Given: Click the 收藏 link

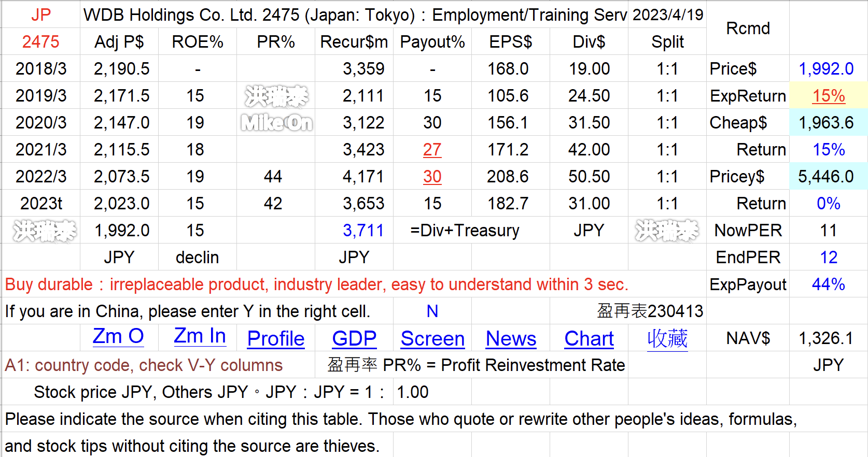Looking at the screenshot, I should point(667,339).
